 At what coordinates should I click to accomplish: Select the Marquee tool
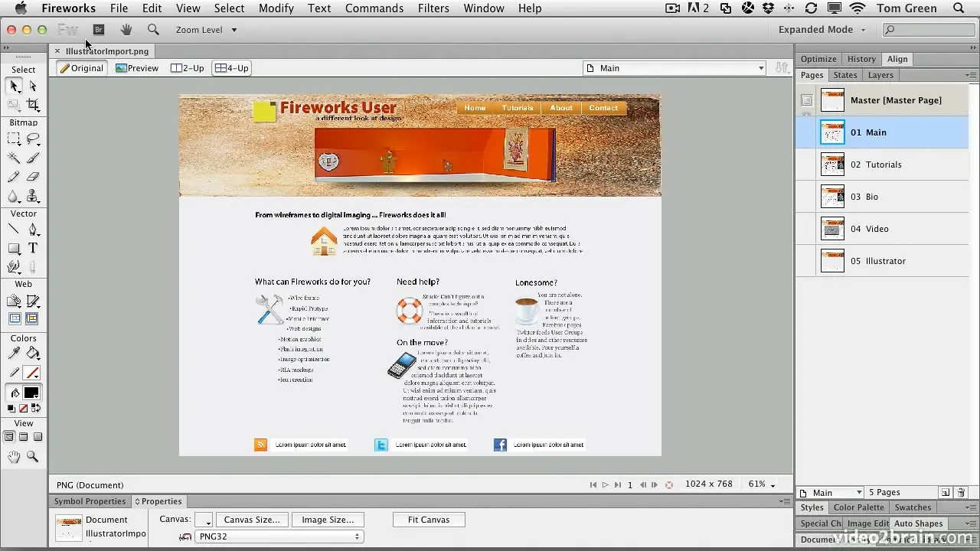point(15,139)
